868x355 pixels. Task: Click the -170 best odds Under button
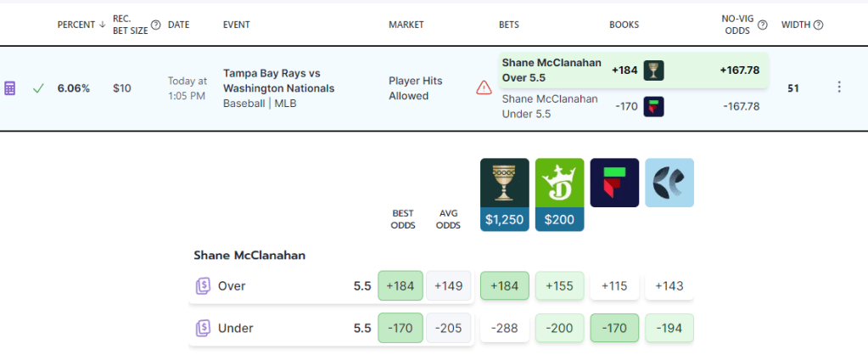click(400, 328)
